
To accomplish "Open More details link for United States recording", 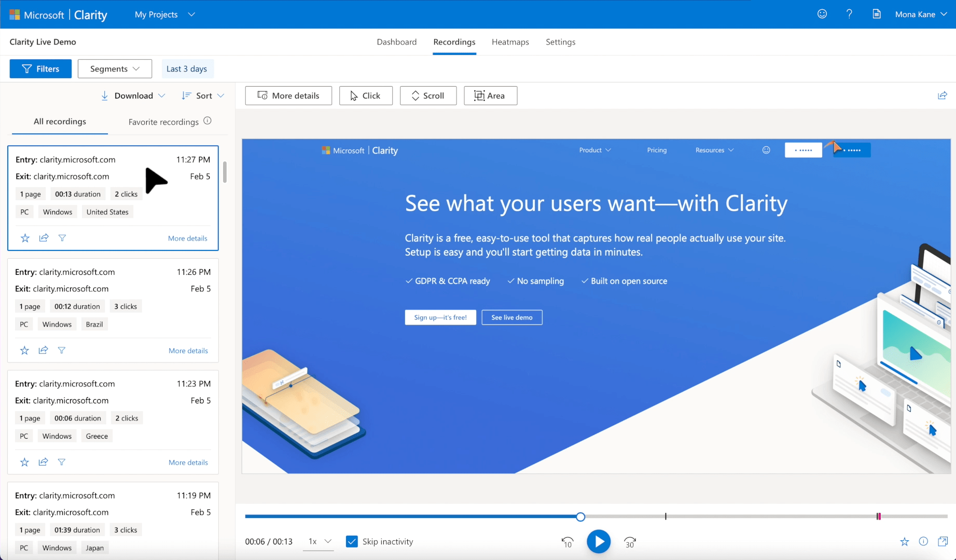I will [x=188, y=239].
